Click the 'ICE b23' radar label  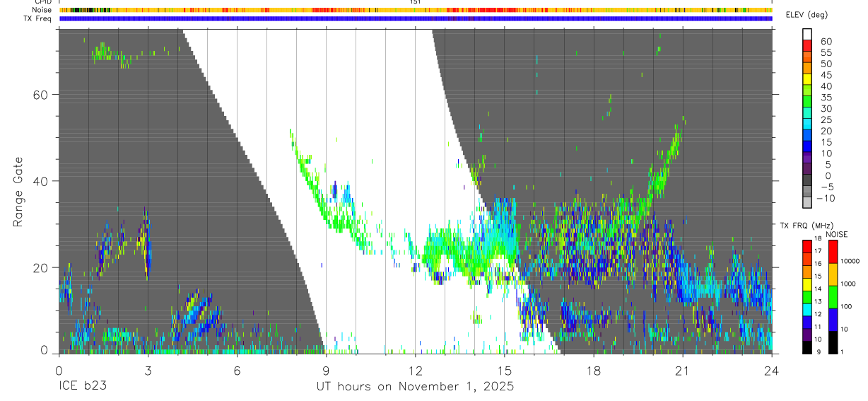point(81,387)
